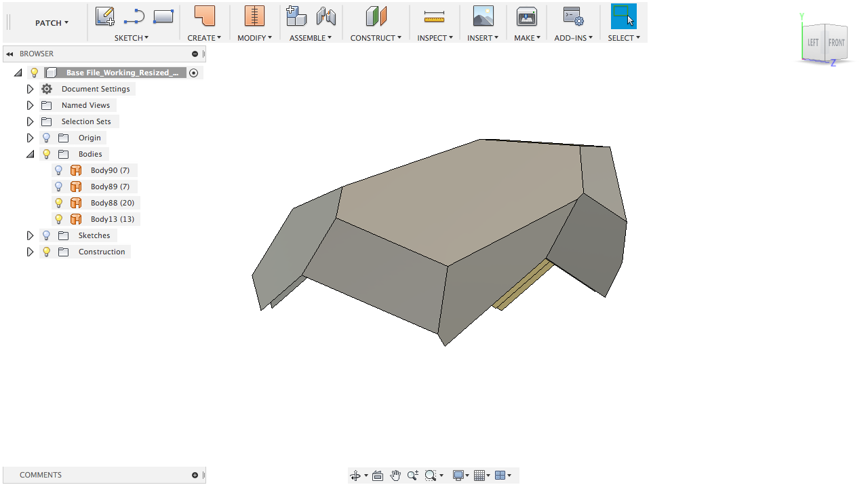868x485 pixels.
Task: Open the SELECT menu
Action: pos(624,38)
